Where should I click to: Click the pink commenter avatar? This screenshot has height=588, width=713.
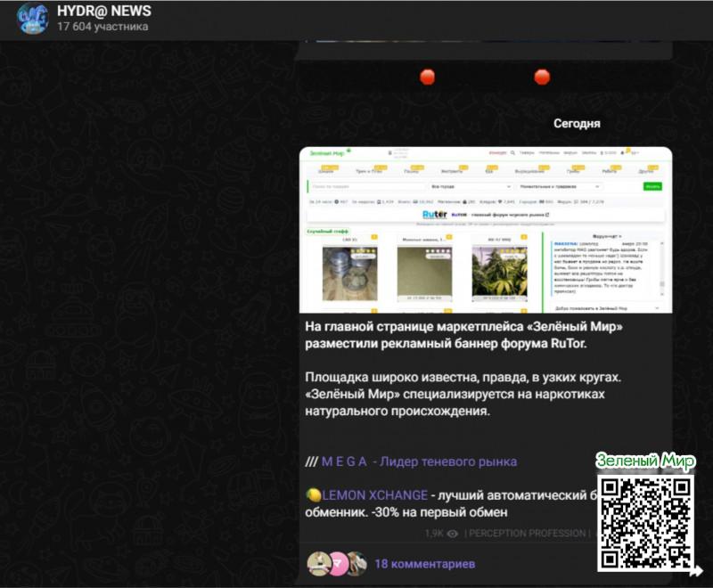pyautogui.click(x=338, y=563)
